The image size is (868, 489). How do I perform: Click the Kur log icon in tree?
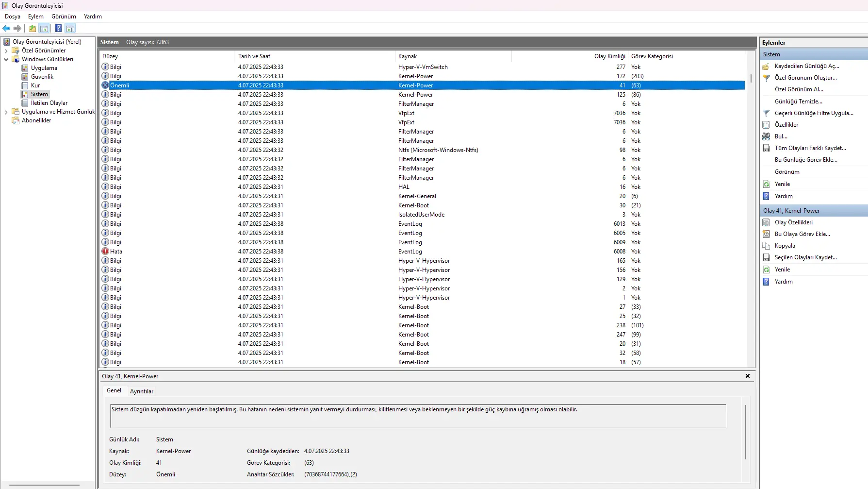(25, 85)
